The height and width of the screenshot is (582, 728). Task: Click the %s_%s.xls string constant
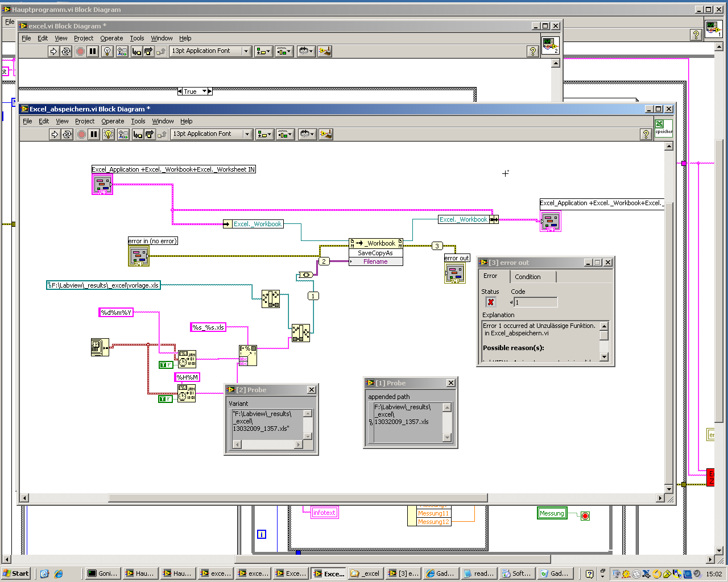tap(208, 327)
